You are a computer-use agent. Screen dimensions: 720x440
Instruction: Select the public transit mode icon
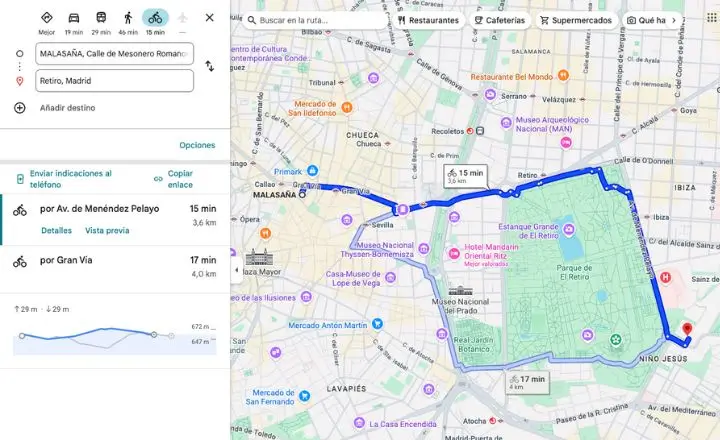101,18
